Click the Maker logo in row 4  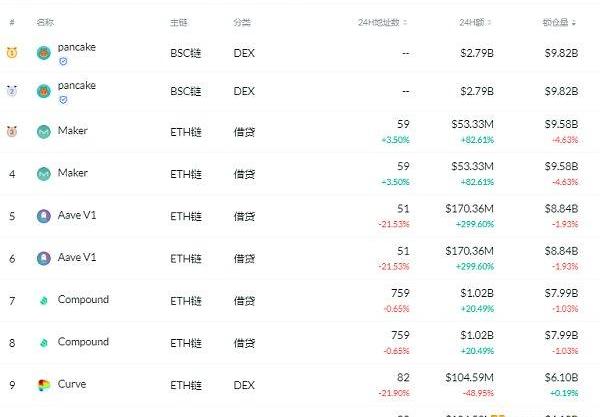point(44,174)
